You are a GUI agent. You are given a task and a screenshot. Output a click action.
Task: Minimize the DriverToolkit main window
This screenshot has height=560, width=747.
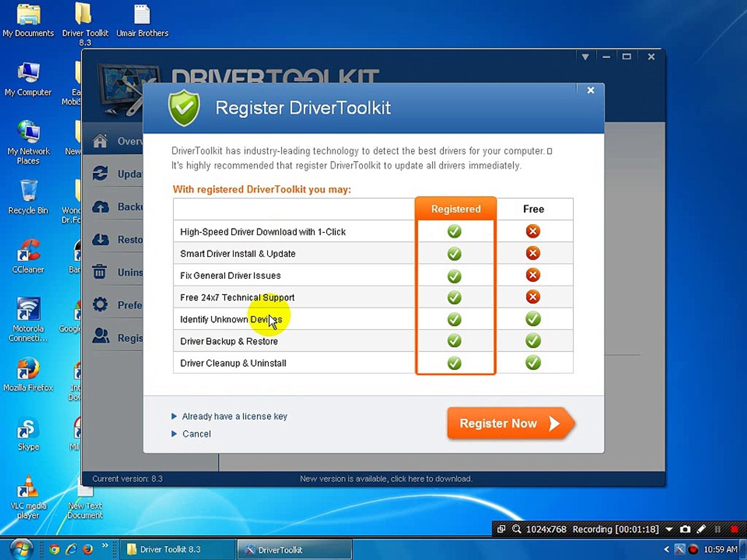coord(606,57)
